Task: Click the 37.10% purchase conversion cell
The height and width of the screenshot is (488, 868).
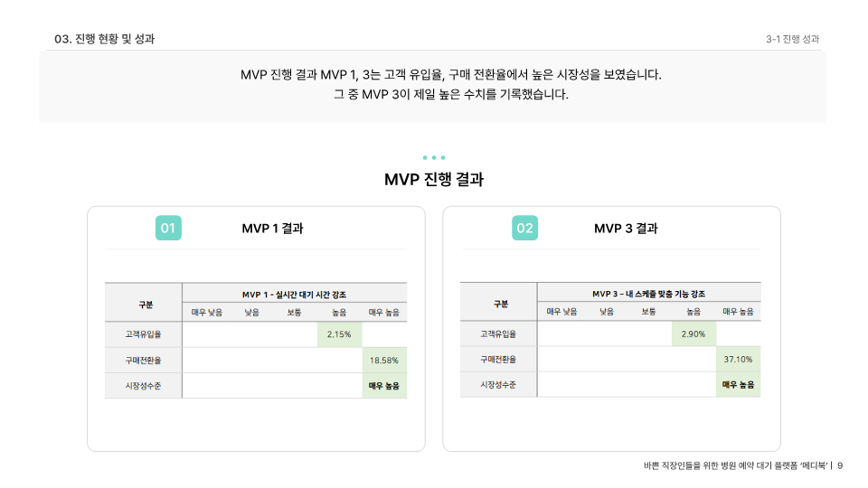Action: (738, 359)
